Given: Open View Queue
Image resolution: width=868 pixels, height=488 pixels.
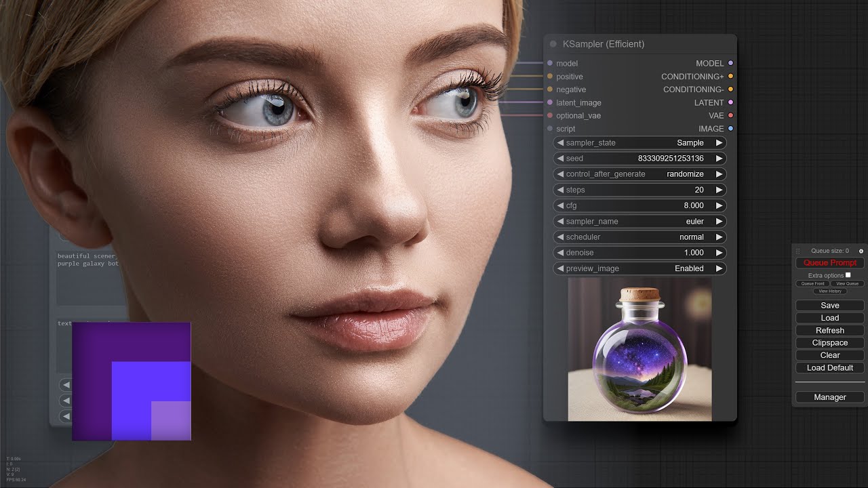Looking at the screenshot, I should coord(847,284).
